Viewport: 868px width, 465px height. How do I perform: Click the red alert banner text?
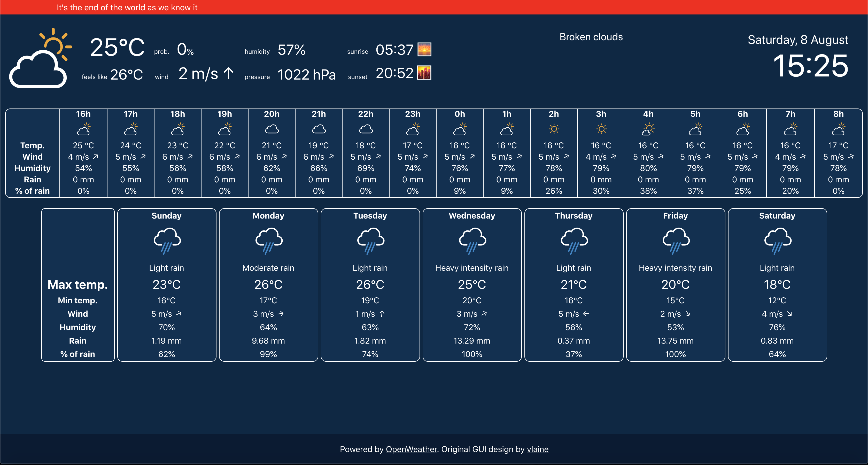(127, 7)
